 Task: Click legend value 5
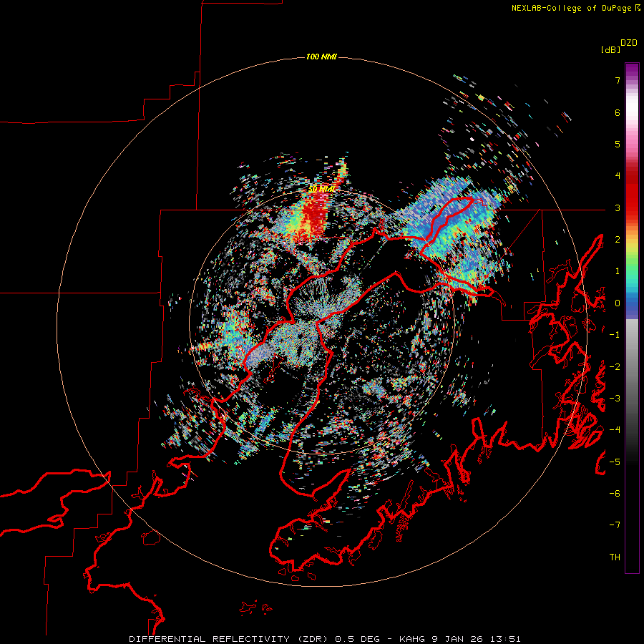618,144
